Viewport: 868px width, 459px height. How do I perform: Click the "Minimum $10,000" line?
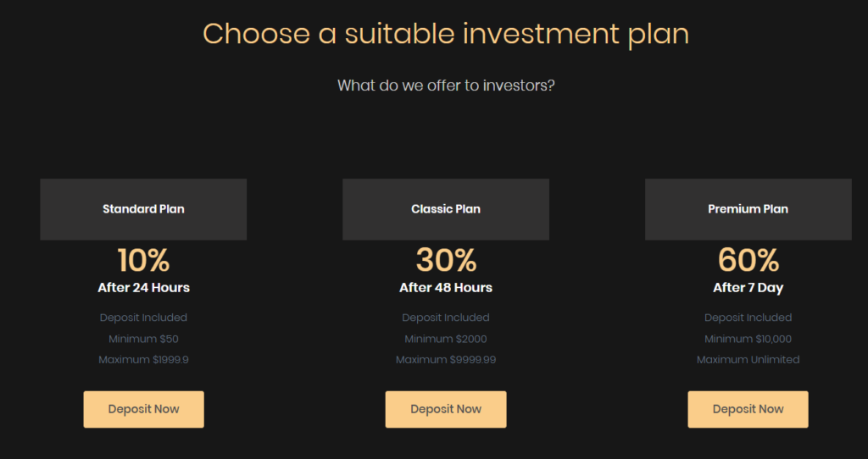pos(748,339)
